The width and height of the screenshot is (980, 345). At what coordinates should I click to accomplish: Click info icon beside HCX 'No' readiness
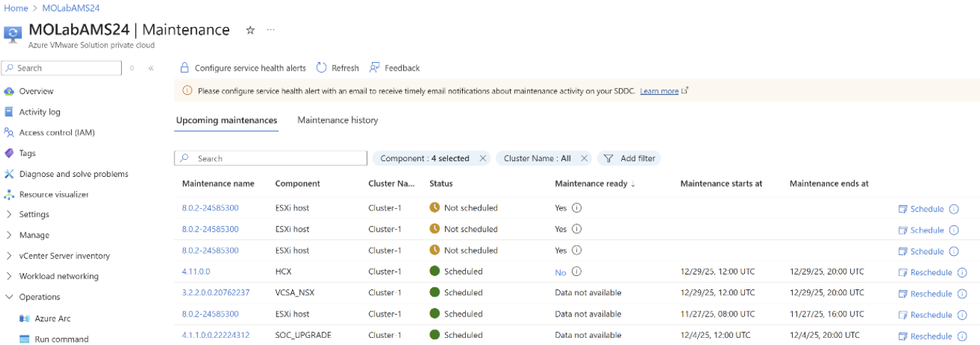(577, 271)
